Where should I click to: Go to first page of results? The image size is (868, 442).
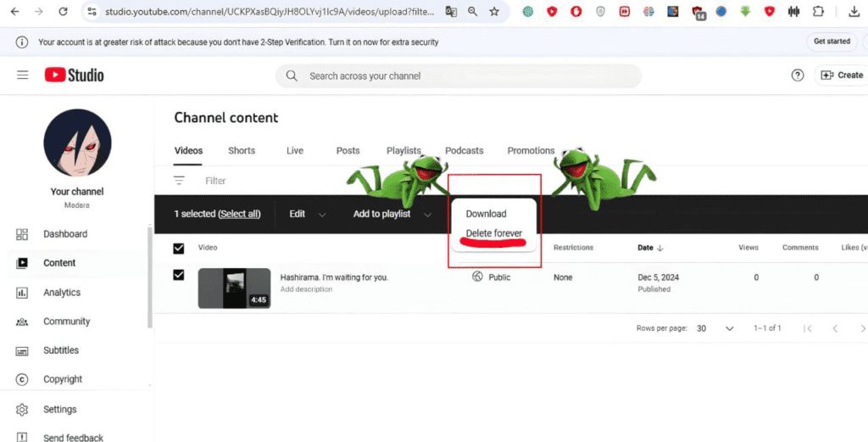click(808, 328)
